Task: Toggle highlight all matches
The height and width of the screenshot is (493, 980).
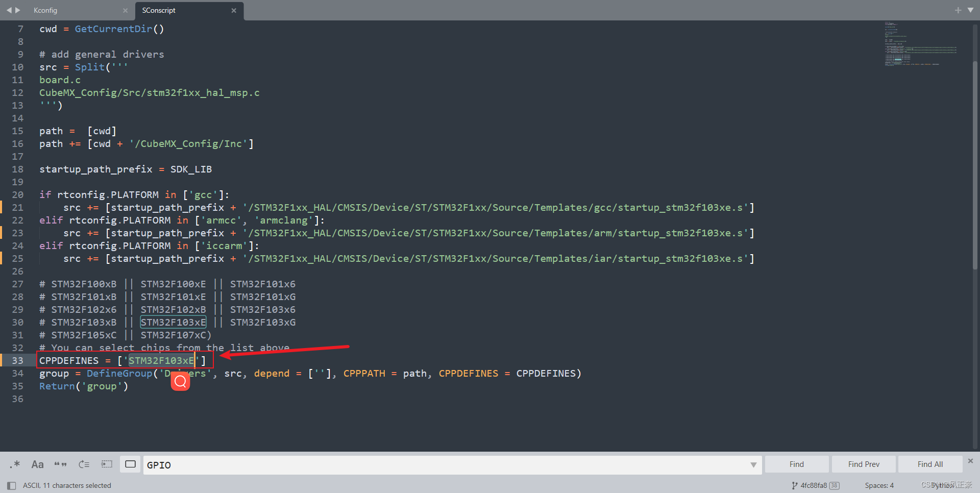Action: tap(130, 464)
